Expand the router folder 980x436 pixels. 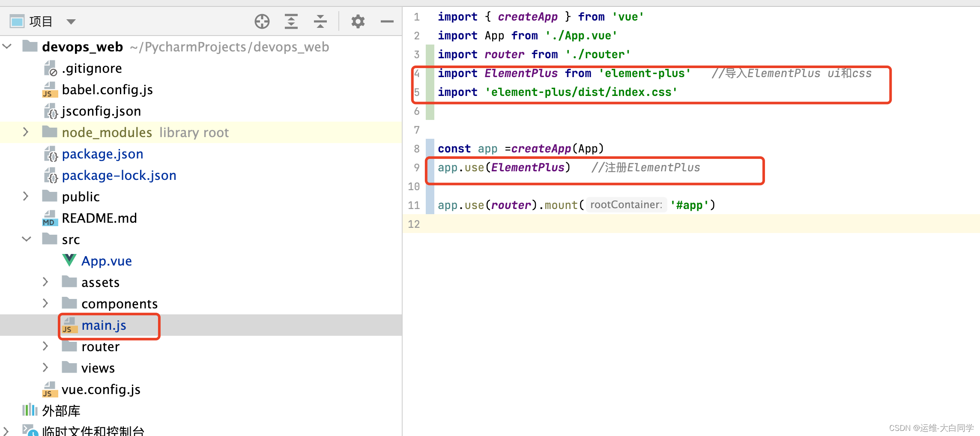click(45, 346)
